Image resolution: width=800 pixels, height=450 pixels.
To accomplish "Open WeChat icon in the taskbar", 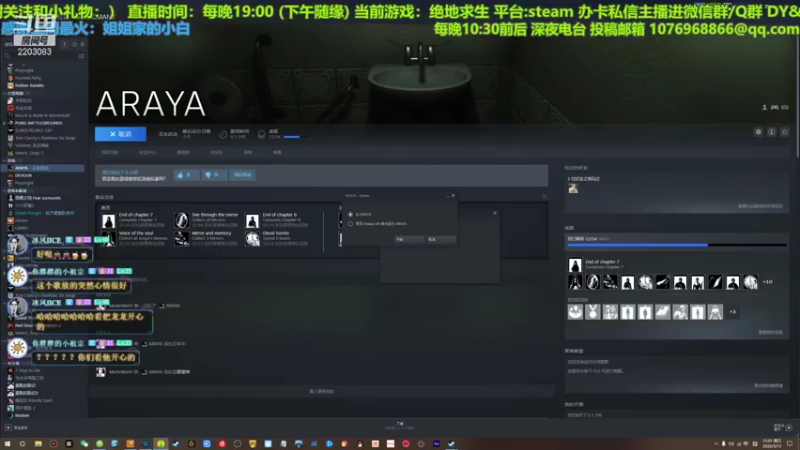I will [x=84, y=444].
